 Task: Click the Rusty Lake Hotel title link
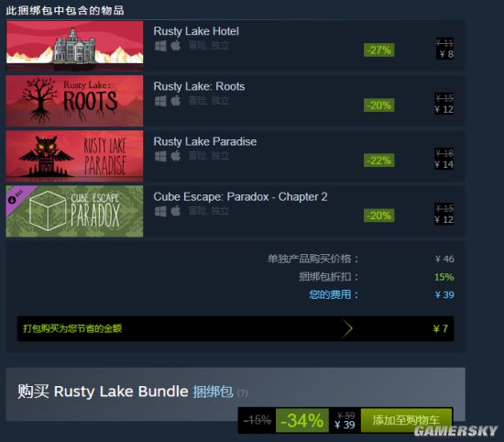pyautogui.click(x=196, y=31)
